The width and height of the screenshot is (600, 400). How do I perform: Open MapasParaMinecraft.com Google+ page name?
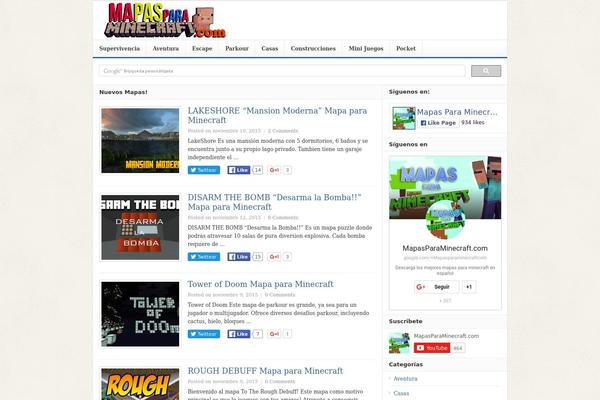coord(445,248)
